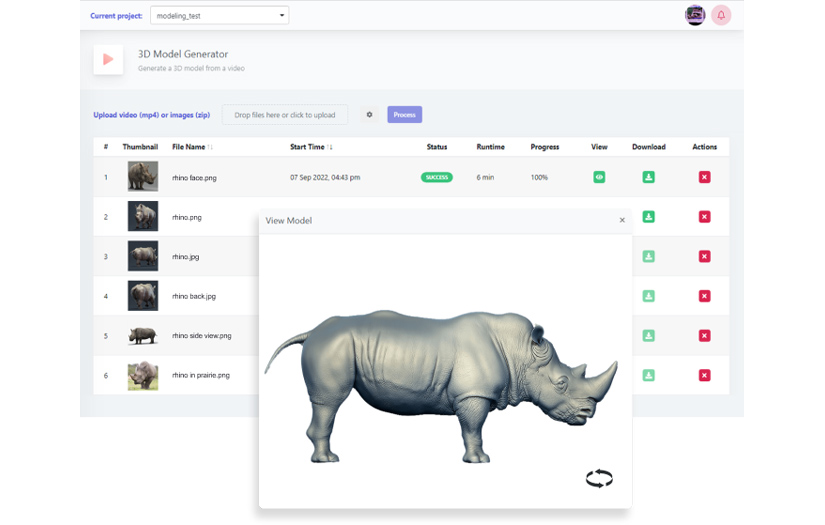Delete the rhino.jpg row

pyautogui.click(x=705, y=256)
